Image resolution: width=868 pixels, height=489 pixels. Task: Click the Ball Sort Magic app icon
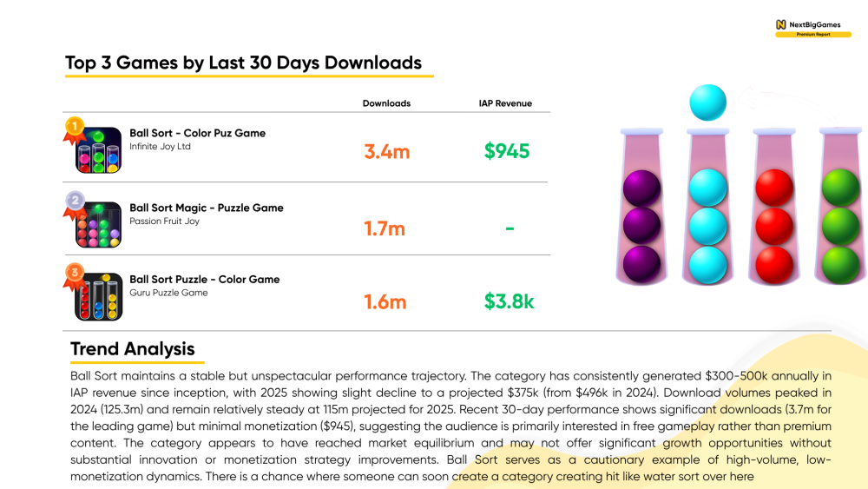pyautogui.click(x=99, y=225)
